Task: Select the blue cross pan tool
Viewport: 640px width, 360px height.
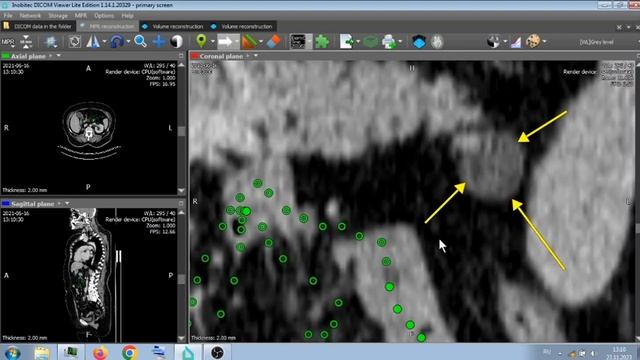Action: tap(159, 42)
